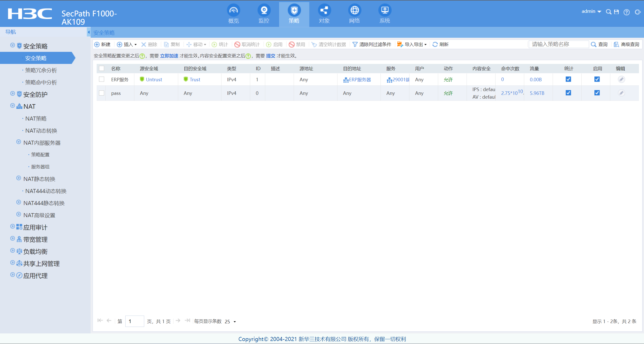Select 策略冗余分析 in the navigation tree
644x344 pixels.
pos(41,70)
